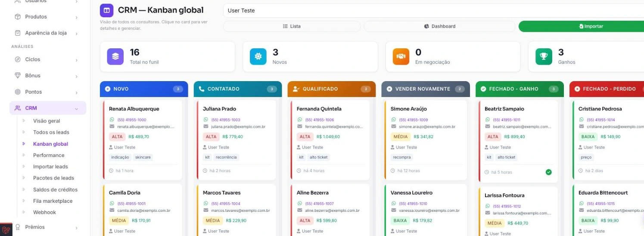
Task: Click email icon on Juliana Prado card
Action: (x=206, y=126)
